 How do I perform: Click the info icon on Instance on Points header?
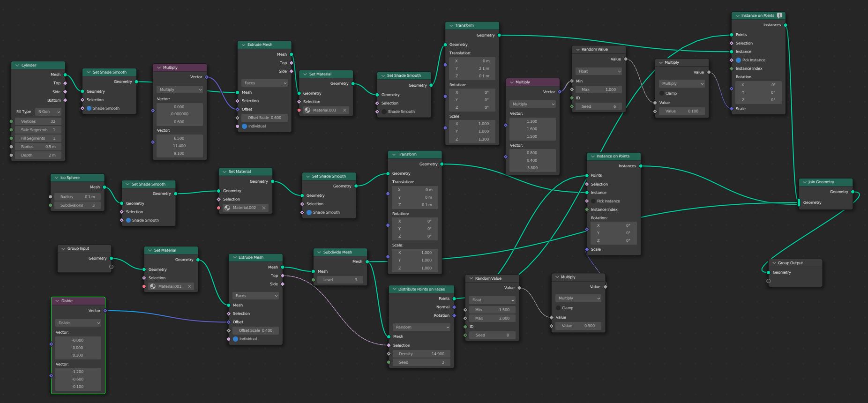pyautogui.click(x=779, y=15)
